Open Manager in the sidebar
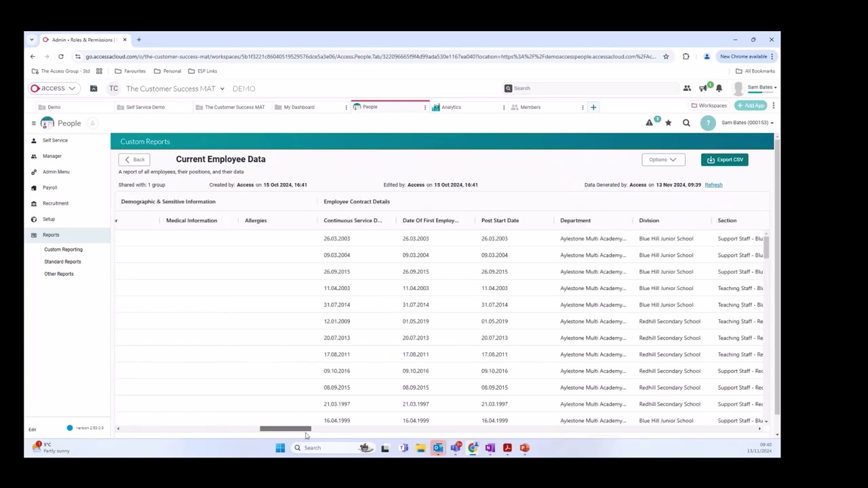The image size is (868, 488). 52,156
